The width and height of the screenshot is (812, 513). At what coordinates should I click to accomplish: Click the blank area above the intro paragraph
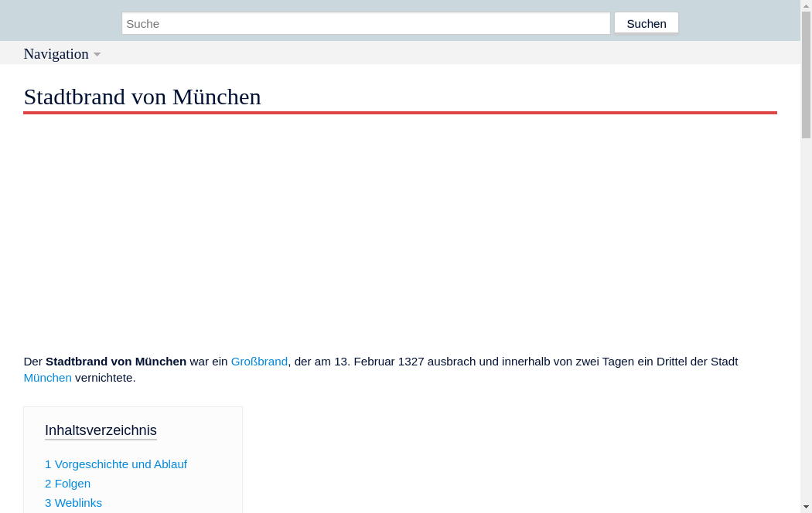tap(400, 232)
